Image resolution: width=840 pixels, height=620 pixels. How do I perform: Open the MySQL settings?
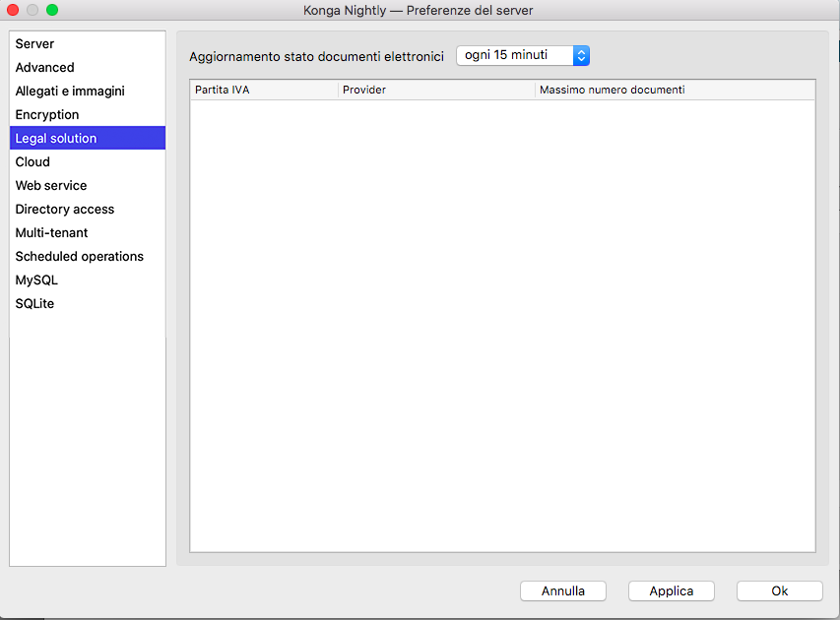tap(36, 280)
